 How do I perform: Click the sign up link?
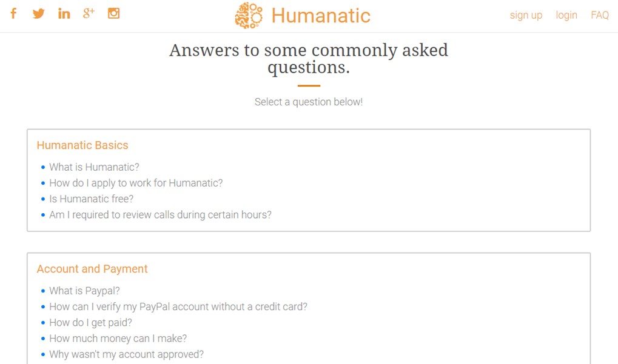click(x=525, y=15)
